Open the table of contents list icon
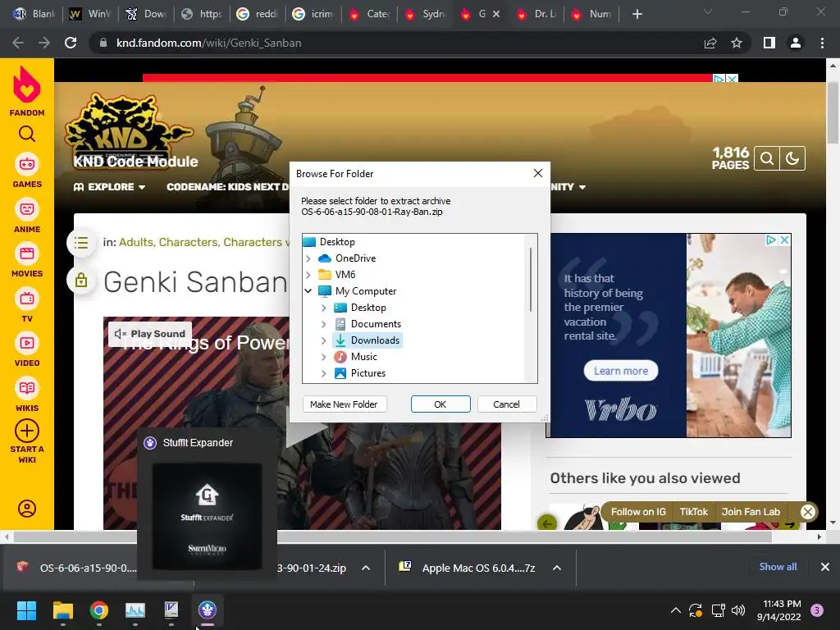840x630 pixels. click(81, 243)
